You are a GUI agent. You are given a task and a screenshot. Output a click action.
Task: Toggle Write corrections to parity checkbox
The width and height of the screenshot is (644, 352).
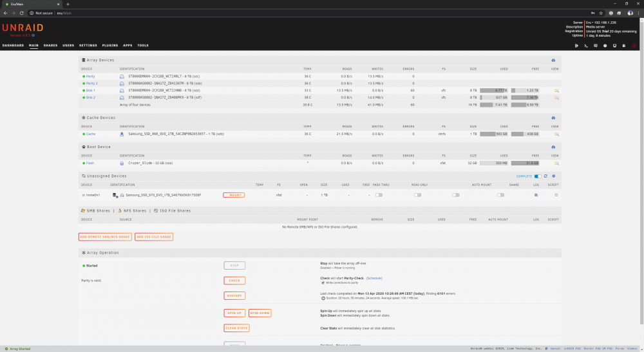tap(323, 283)
